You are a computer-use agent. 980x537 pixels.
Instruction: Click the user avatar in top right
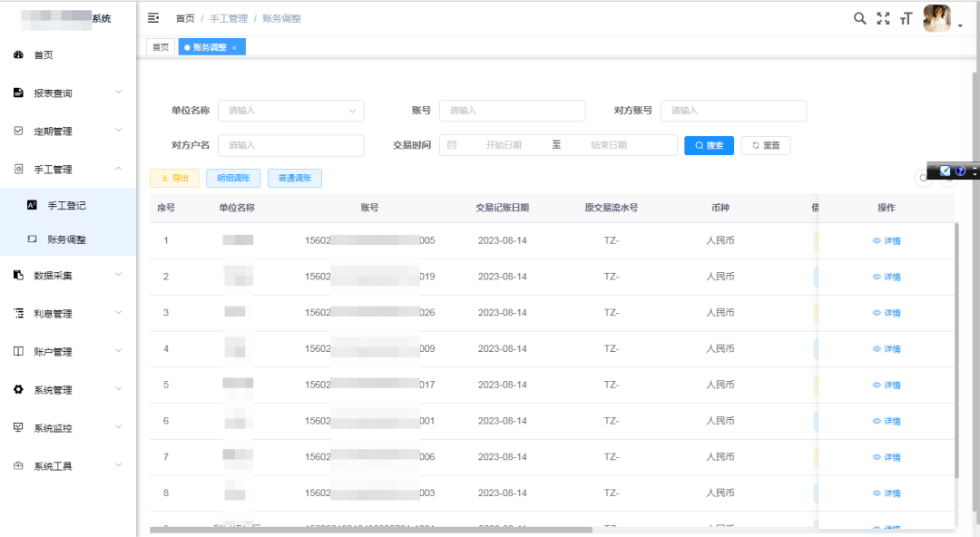pyautogui.click(x=936, y=18)
